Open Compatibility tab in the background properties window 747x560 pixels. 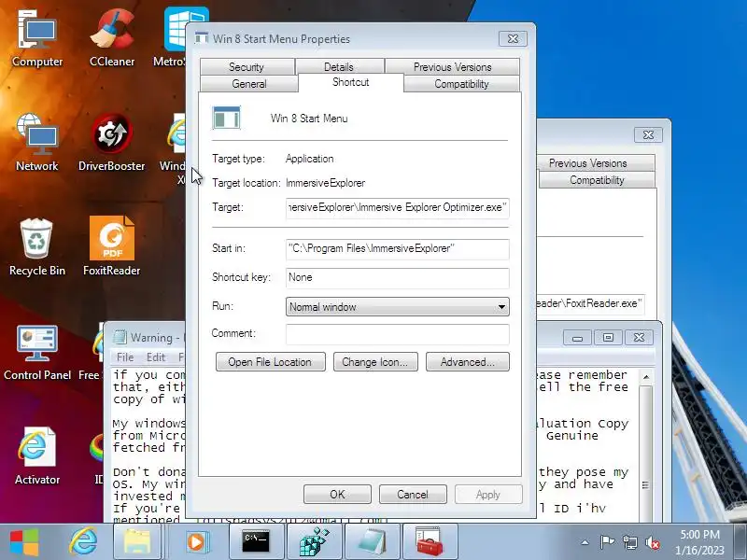click(x=597, y=180)
